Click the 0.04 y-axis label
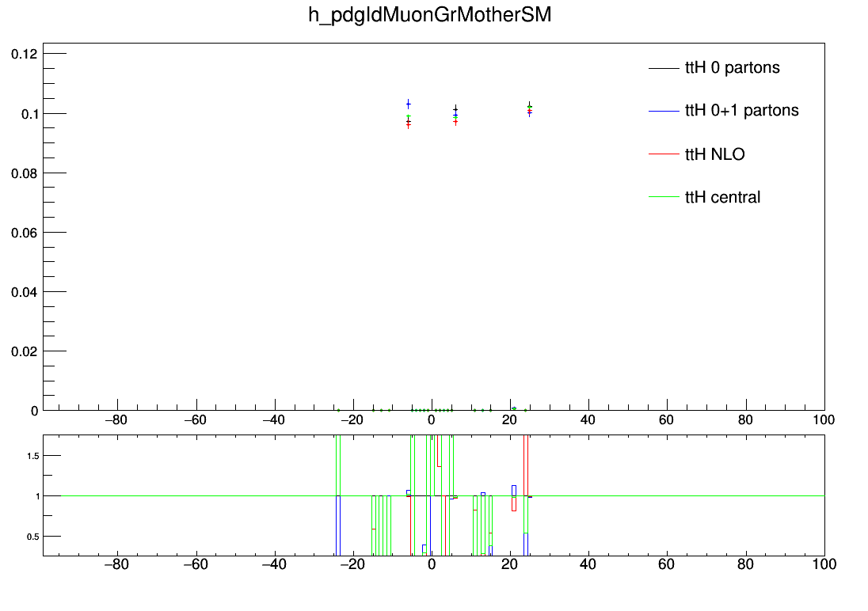868x611 pixels. point(25,292)
